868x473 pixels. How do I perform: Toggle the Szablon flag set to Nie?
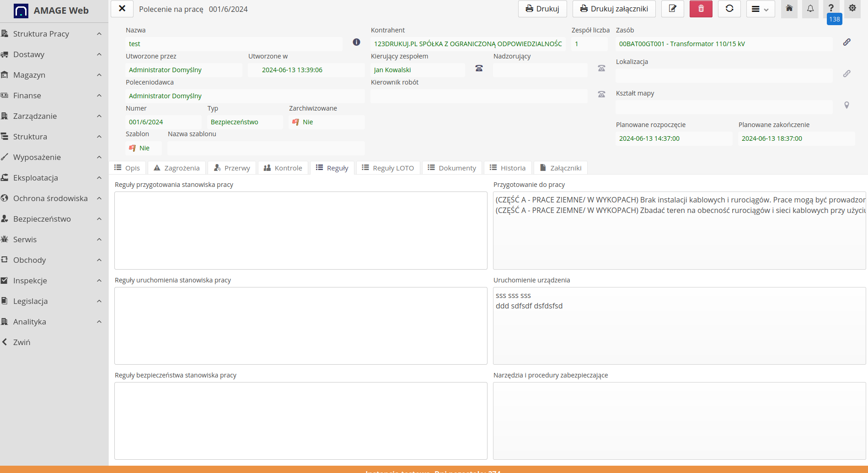click(139, 148)
